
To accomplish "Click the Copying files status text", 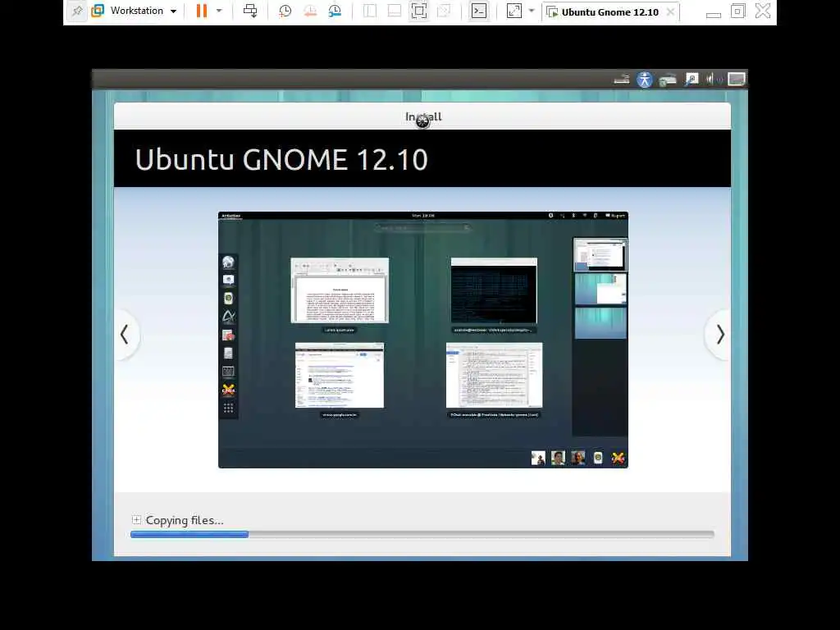I will 185,520.
